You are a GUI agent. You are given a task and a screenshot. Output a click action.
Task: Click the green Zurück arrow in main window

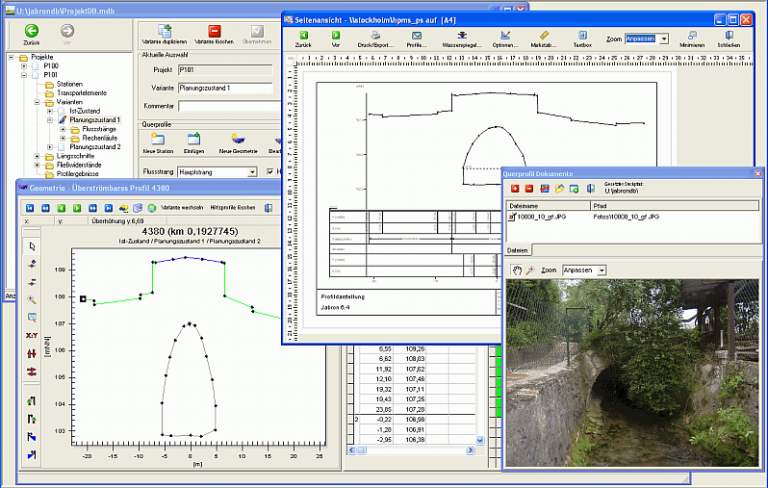click(30, 31)
